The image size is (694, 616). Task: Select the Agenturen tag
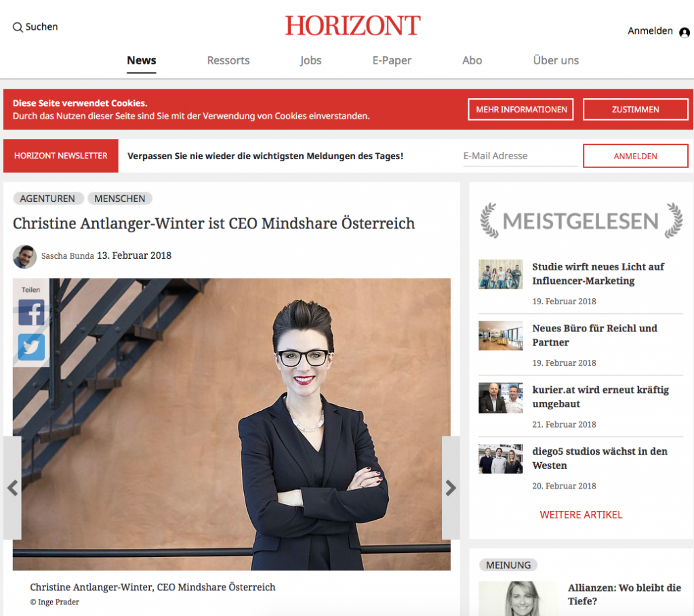click(48, 199)
